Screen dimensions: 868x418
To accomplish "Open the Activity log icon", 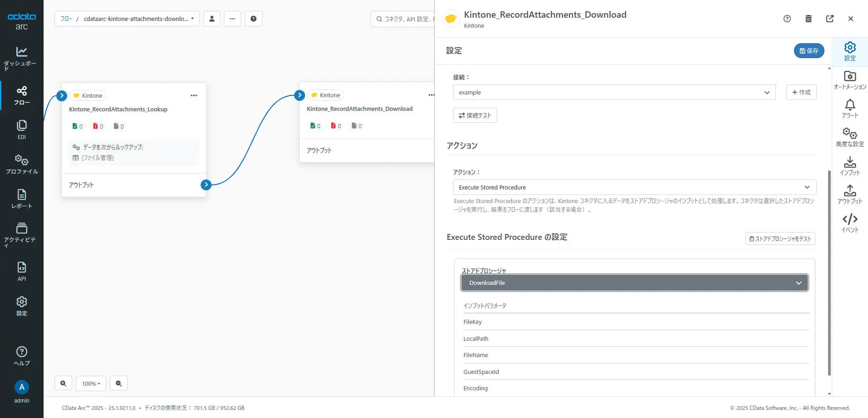I will click(x=21, y=234).
